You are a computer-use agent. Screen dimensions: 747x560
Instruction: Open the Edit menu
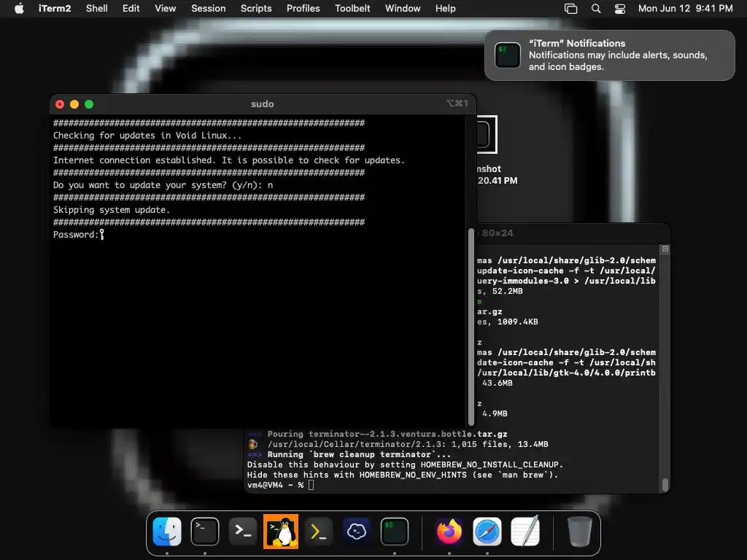(131, 9)
